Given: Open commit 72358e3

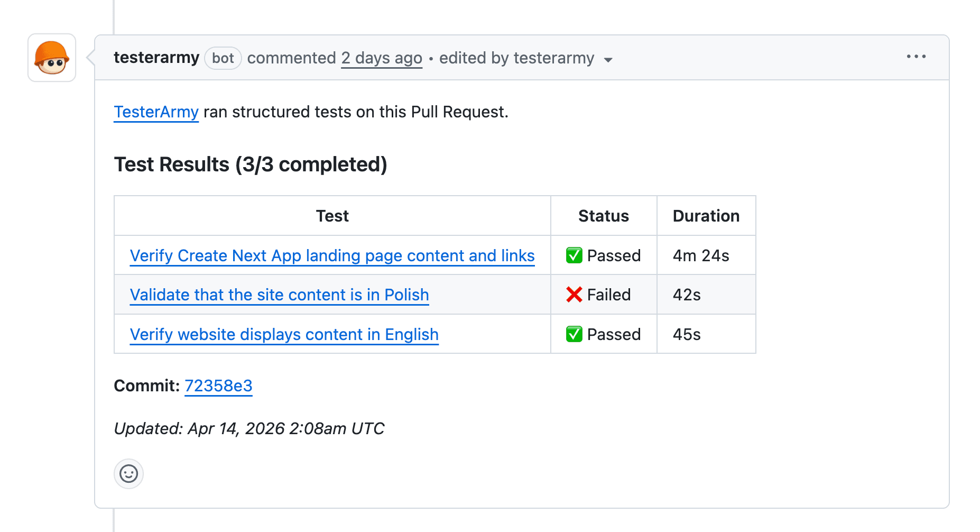Looking at the screenshot, I should (x=218, y=386).
